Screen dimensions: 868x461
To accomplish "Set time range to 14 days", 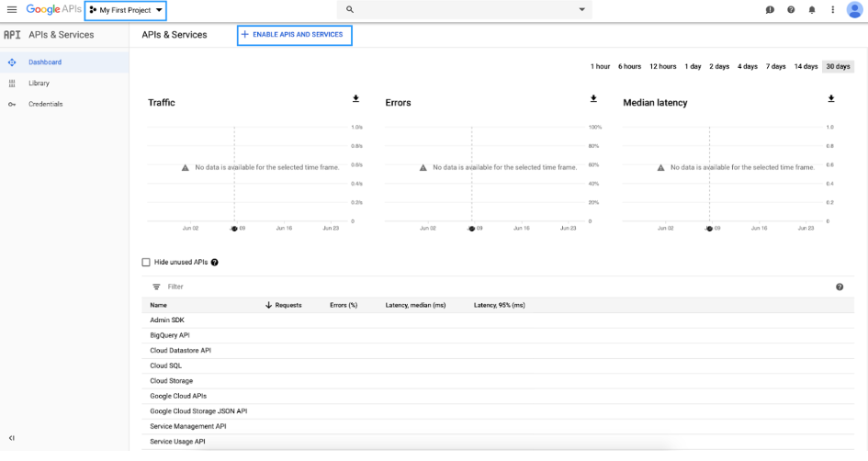I will pyautogui.click(x=806, y=66).
